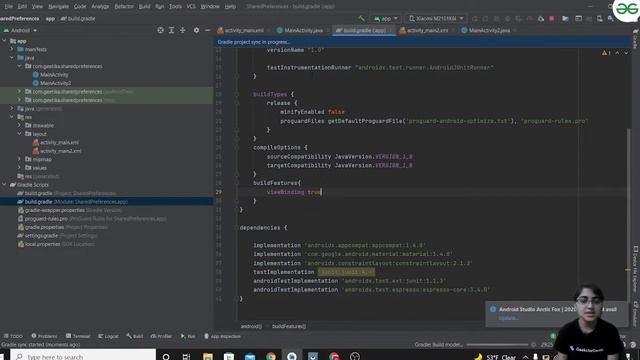Open the Refactor menu
The image size is (640, 360).
(124, 6)
